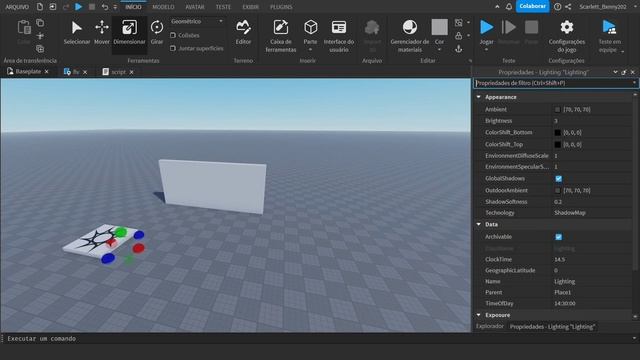This screenshot has width=640, height=360.
Task: Open the dropdown arrow under Cor
Action: pos(439,50)
